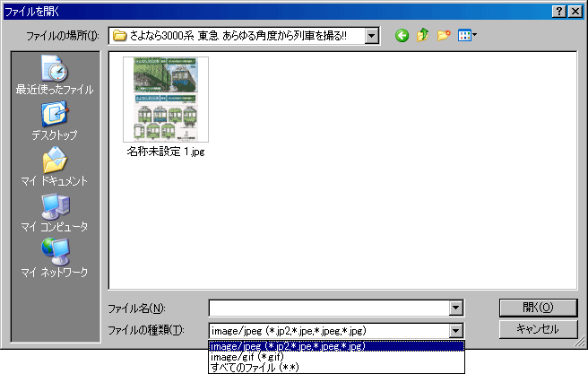Click the help question mark button
Screen dimensions: 588x374
pos(558,10)
